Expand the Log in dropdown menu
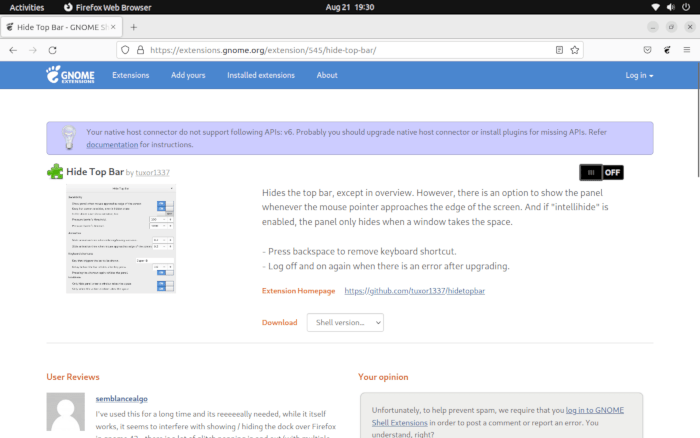 [x=639, y=75]
